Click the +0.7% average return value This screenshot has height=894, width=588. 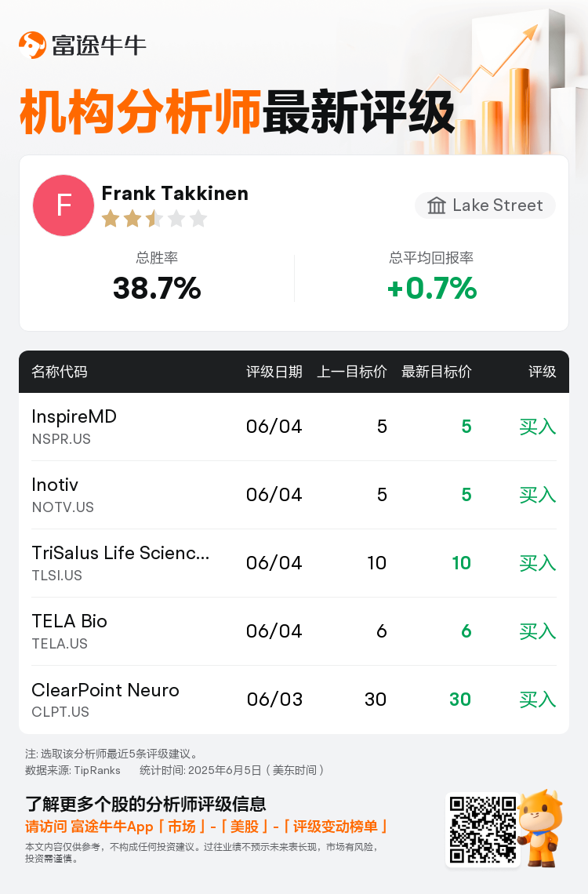(432, 288)
